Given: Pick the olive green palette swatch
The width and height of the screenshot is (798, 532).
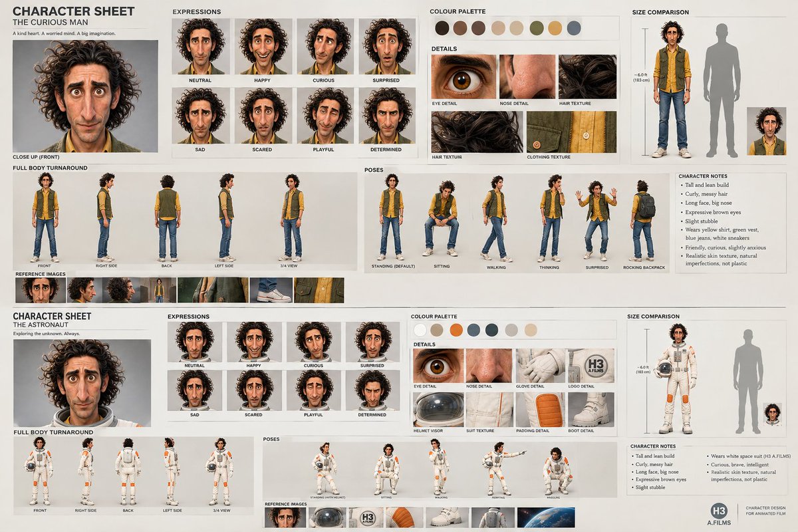Looking at the screenshot, I should coord(536,28).
